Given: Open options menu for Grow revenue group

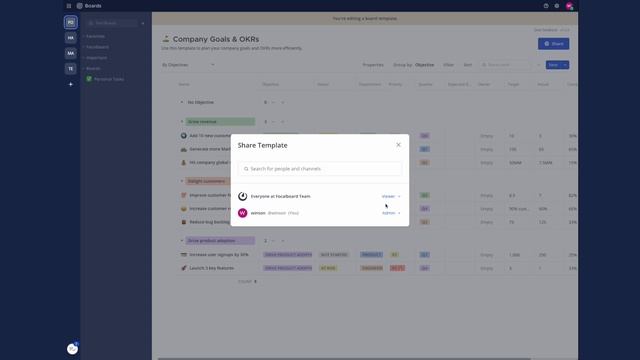Looking at the screenshot, I should tap(273, 122).
